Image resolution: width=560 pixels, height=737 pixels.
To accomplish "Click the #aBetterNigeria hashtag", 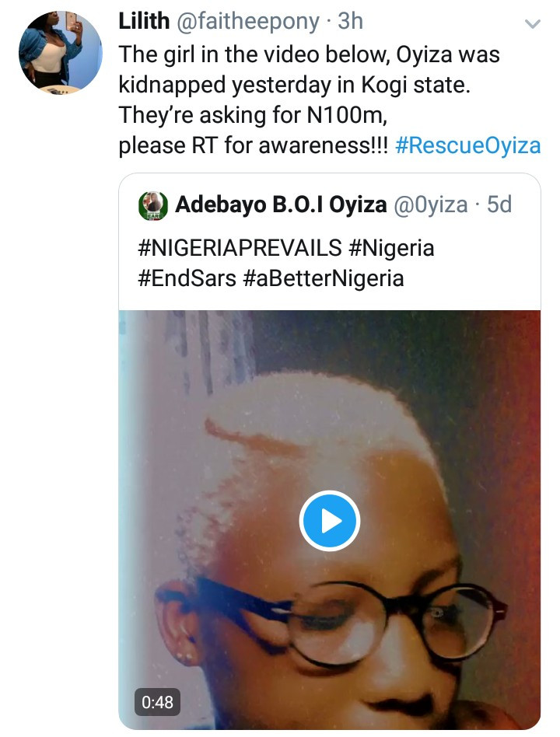I will (x=324, y=278).
